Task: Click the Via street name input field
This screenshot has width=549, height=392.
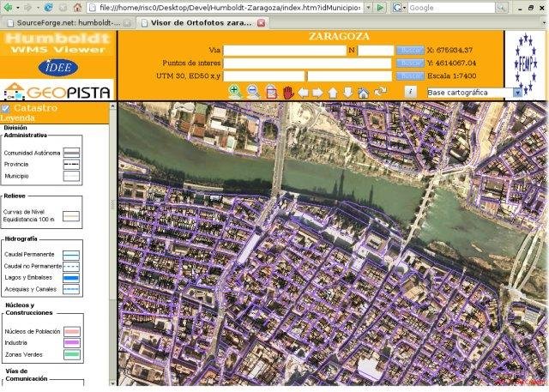Action: 285,51
